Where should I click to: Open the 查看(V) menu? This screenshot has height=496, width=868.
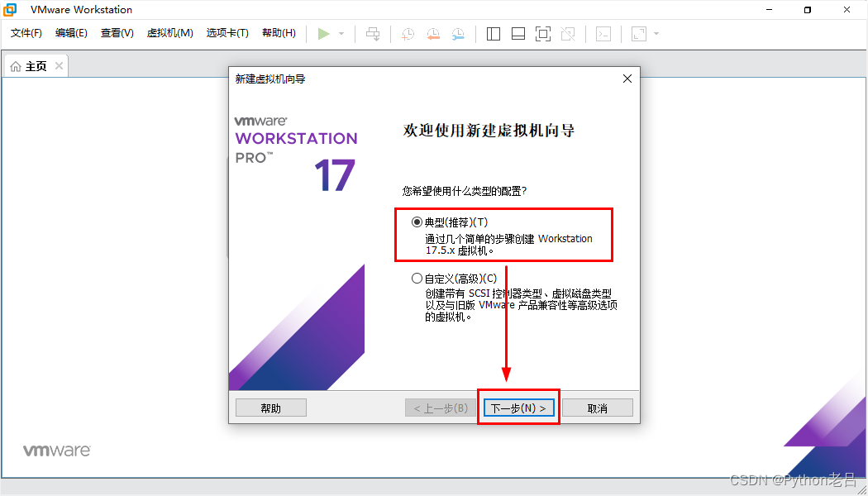(x=117, y=33)
